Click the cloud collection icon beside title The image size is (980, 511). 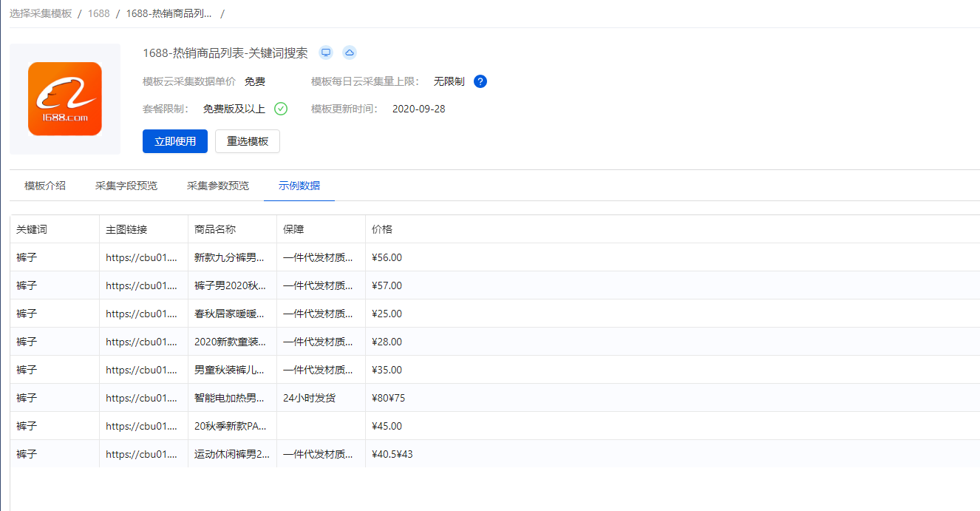click(350, 53)
